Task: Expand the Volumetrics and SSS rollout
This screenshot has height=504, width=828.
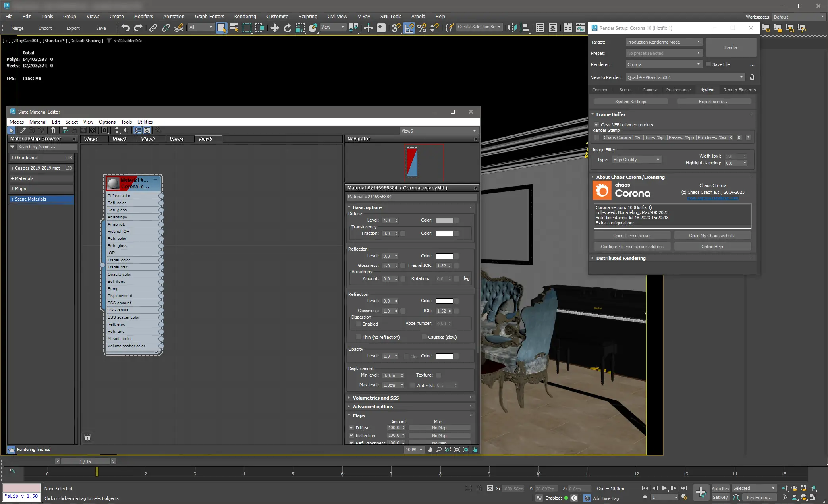Action: [375, 398]
